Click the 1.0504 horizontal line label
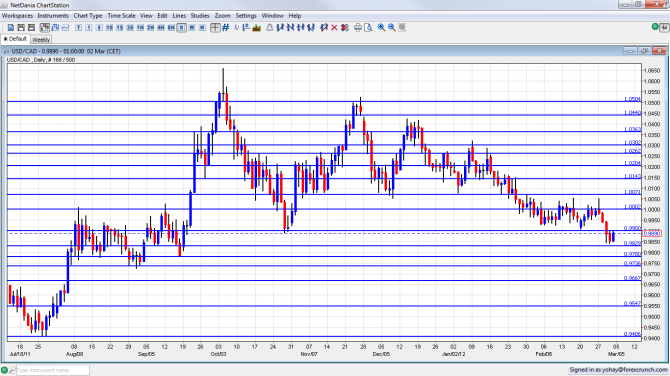The image size is (670, 376). pos(632,99)
